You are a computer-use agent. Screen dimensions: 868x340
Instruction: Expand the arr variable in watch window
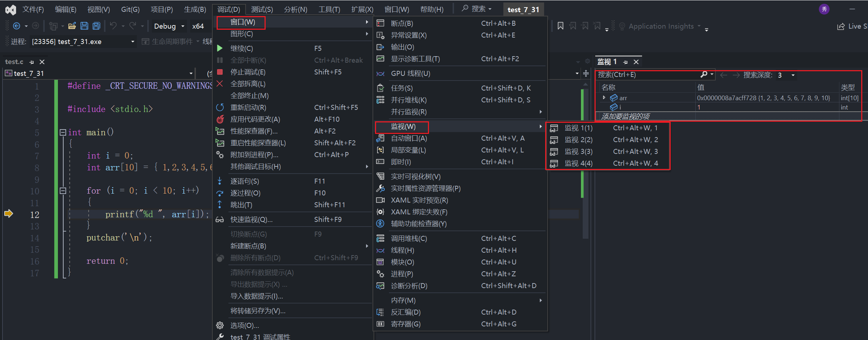[604, 97]
